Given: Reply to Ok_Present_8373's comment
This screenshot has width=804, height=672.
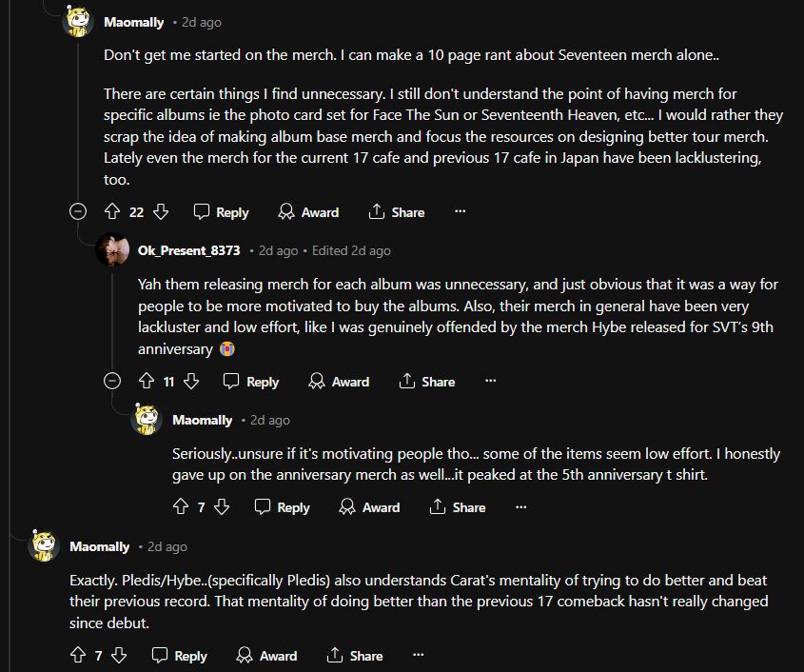Looking at the screenshot, I should tap(251, 382).
